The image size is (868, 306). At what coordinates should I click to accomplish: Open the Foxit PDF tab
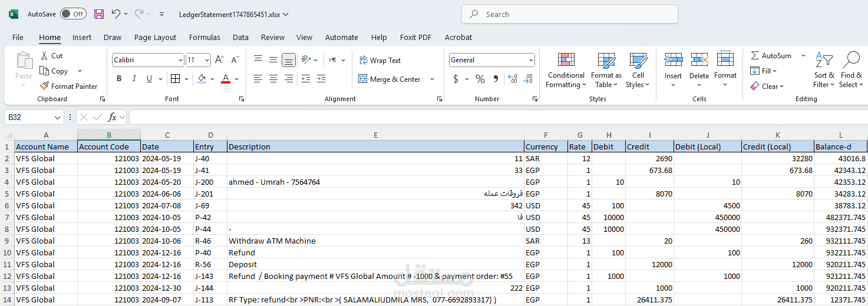[415, 37]
